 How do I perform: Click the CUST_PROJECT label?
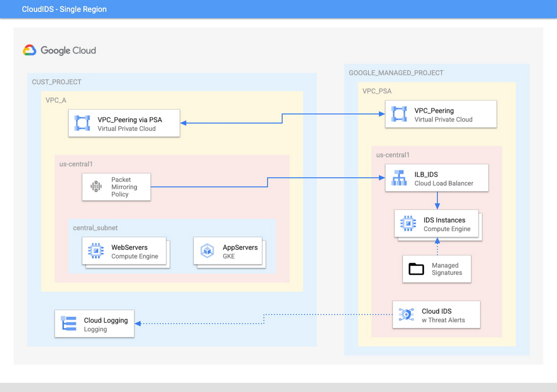click(x=57, y=82)
